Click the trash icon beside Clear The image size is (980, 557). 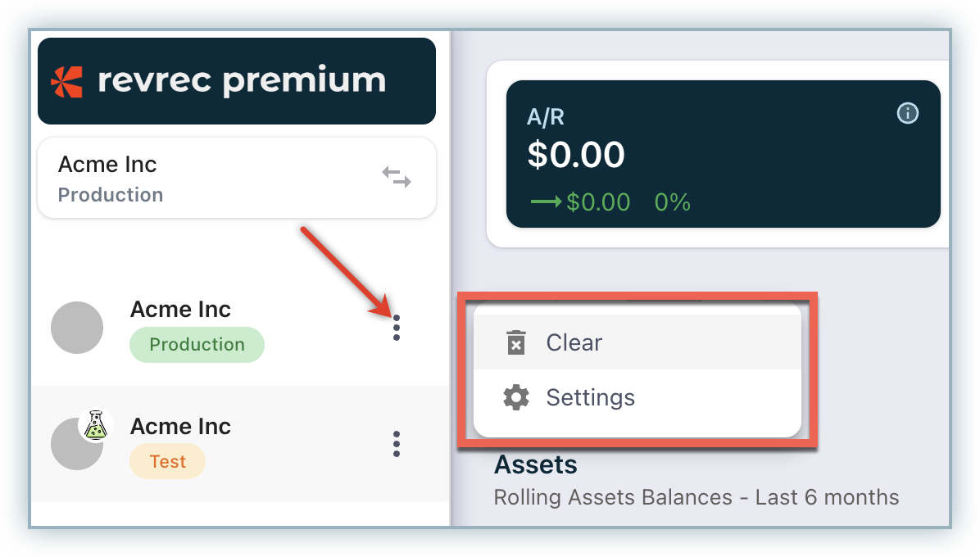(515, 342)
